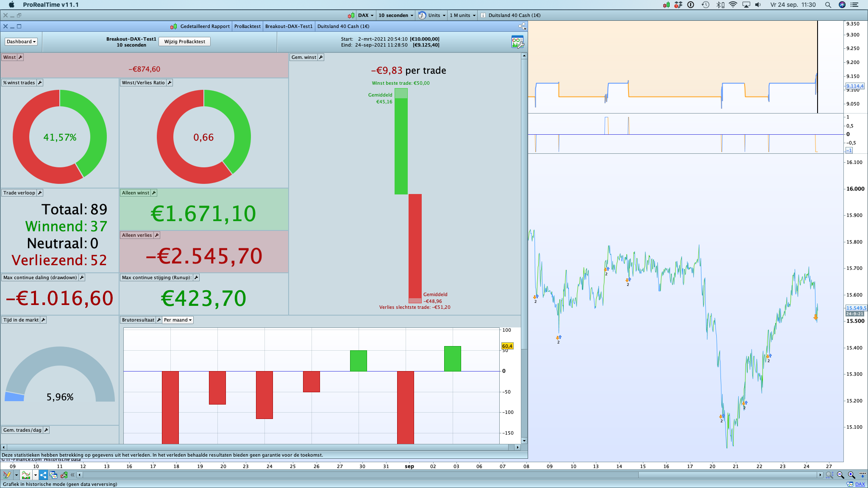The height and width of the screenshot is (488, 868).
Task: Click the wrench next to Winst label
Action: point(20,57)
